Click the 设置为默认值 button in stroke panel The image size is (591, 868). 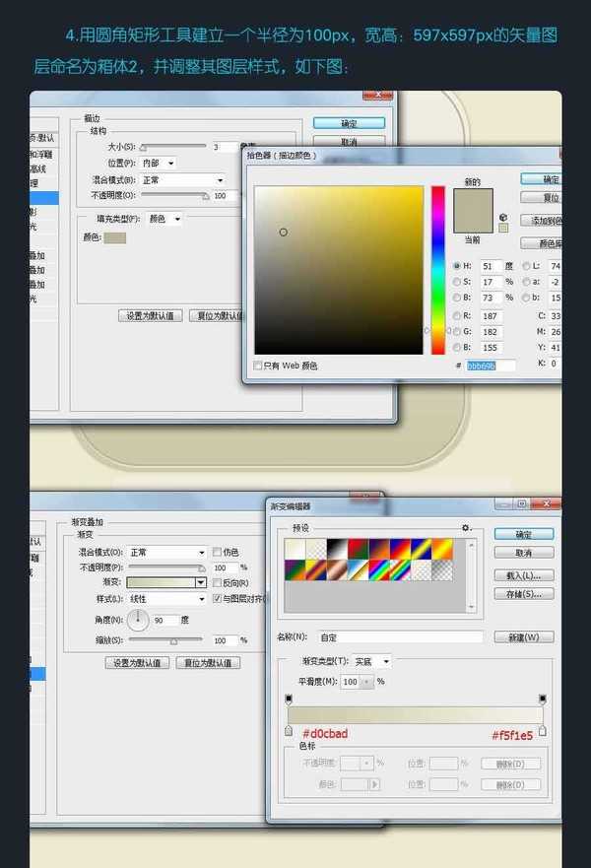[150, 316]
